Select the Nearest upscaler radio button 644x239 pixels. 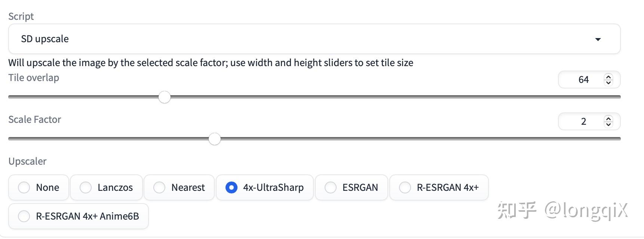coord(159,187)
